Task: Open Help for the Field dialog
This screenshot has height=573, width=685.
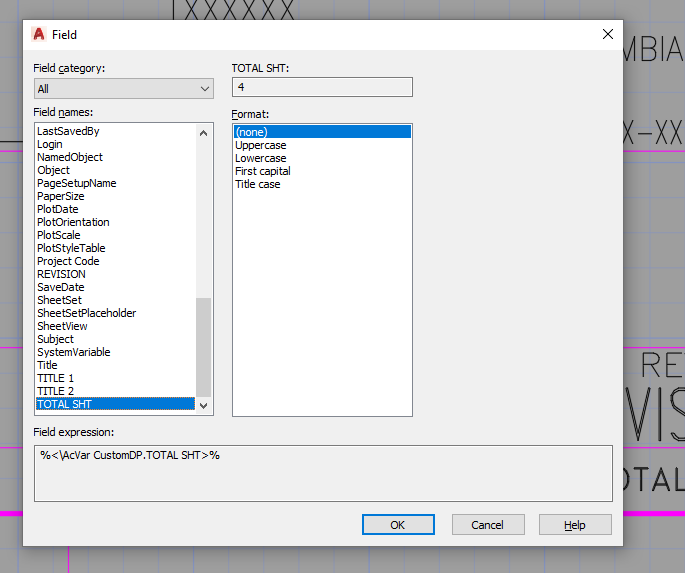Action: pyautogui.click(x=575, y=525)
